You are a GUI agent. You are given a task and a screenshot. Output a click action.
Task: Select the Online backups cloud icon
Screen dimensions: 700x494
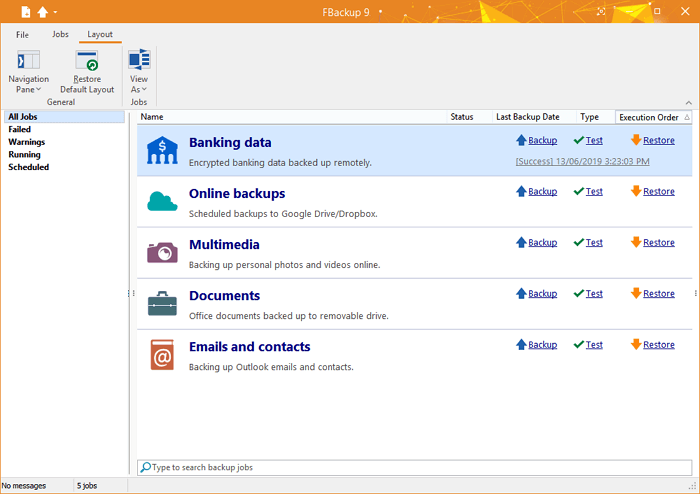pyautogui.click(x=162, y=201)
